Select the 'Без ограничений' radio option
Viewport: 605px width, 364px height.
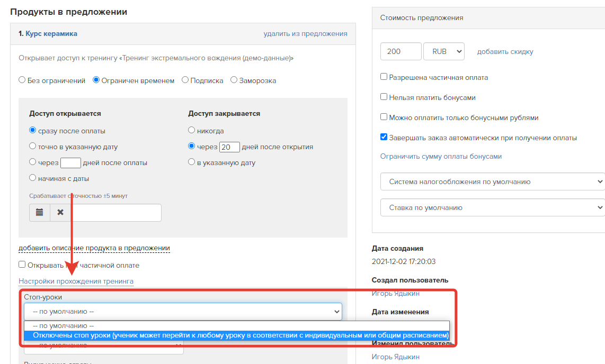[22, 80]
